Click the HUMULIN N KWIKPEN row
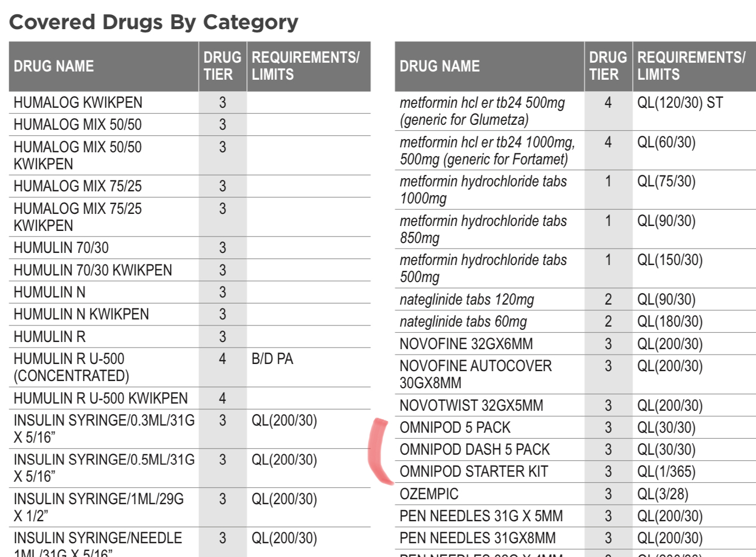Screen dimensions: 756x557 pyautogui.click(x=190, y=314)
